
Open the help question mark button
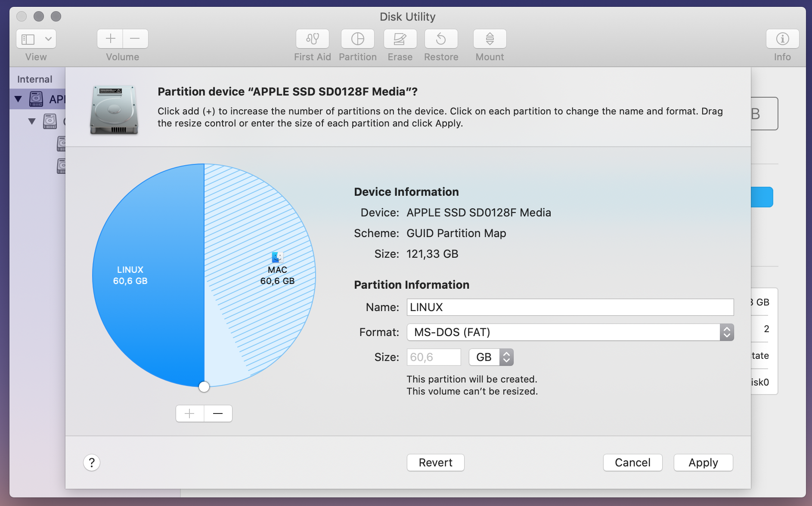click(x=92, y=463)
